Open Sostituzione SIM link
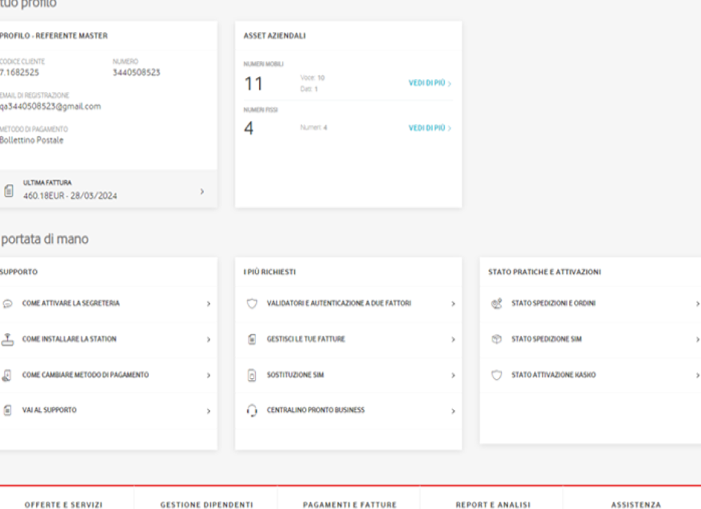 pyautogui.click(x=295, y=374)
